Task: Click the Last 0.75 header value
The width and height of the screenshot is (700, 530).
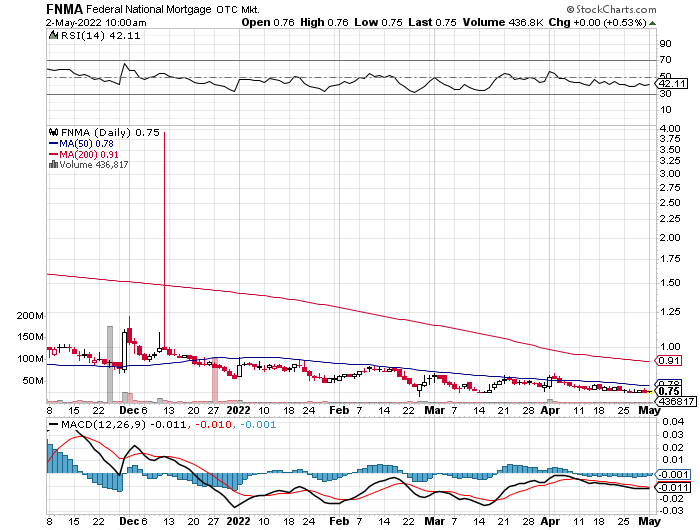Action: click(432, 22)
